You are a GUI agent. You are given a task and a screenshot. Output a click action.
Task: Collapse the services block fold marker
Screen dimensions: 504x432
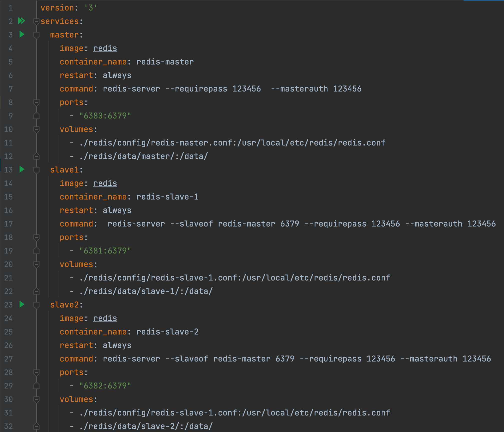click(36, 21)
